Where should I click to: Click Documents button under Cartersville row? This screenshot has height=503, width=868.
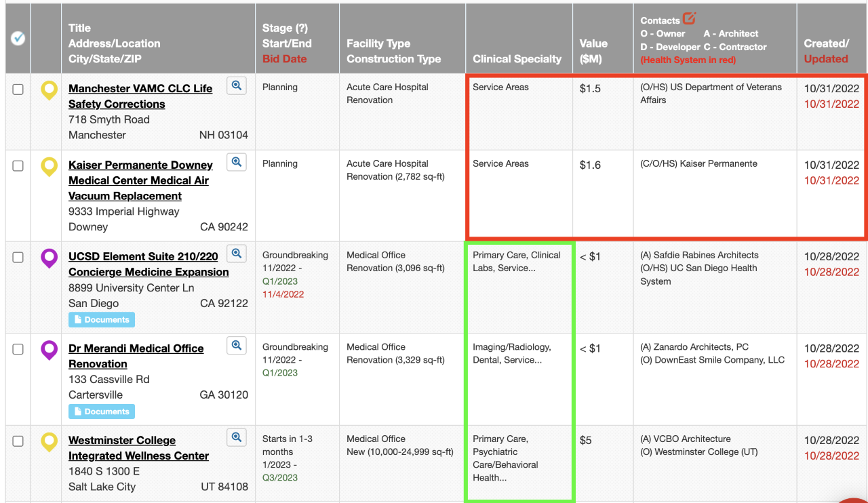pyautogui.click(x=102, y=411)
